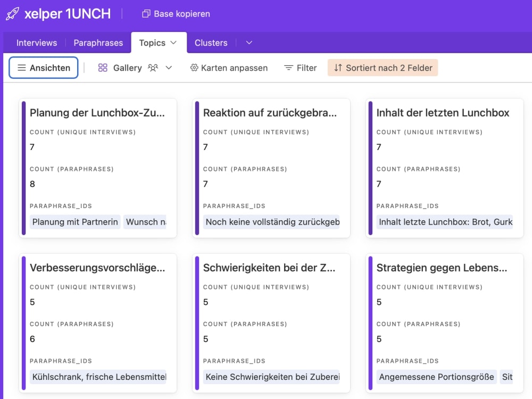The image size is (532, 399).
Task: Open Sortiert nach 2 Felder sorting
Action: click(383, 68)
